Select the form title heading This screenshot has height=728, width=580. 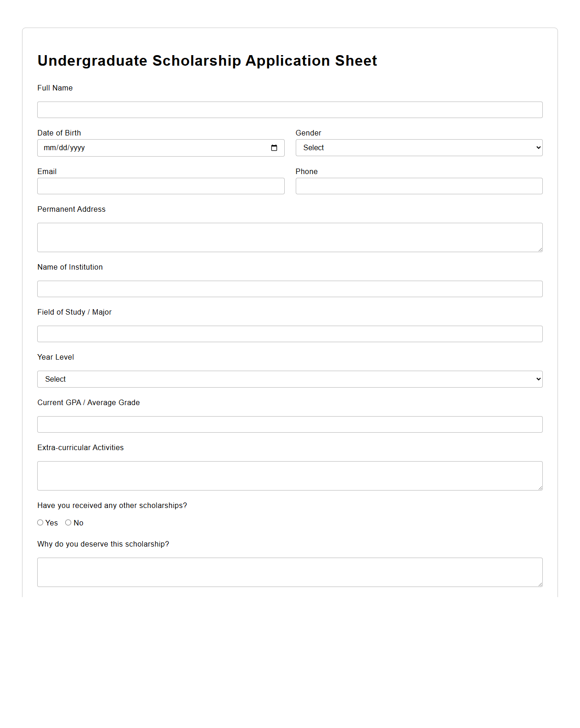click(207, 60)
